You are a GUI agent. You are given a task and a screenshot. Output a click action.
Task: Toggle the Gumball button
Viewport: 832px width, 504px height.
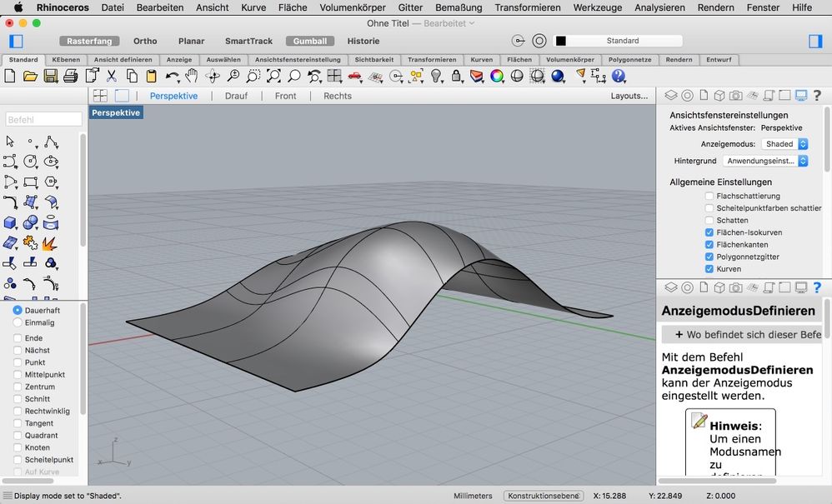310,41
